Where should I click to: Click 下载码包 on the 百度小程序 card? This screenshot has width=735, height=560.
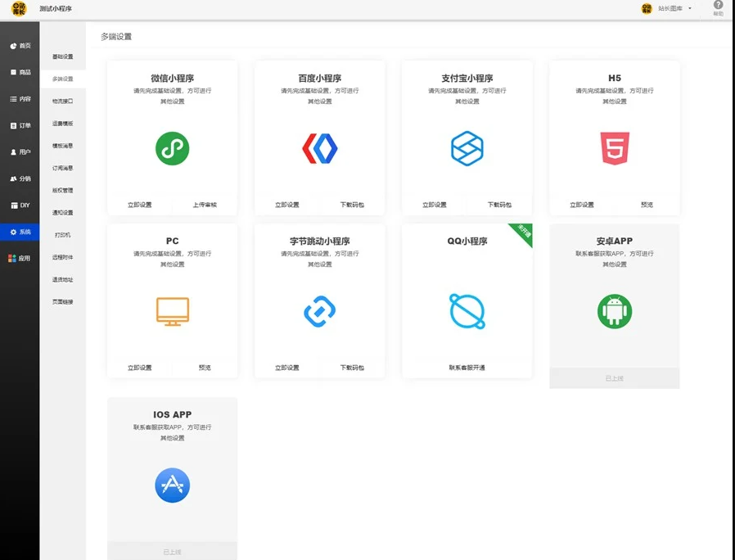click(352, 205)
